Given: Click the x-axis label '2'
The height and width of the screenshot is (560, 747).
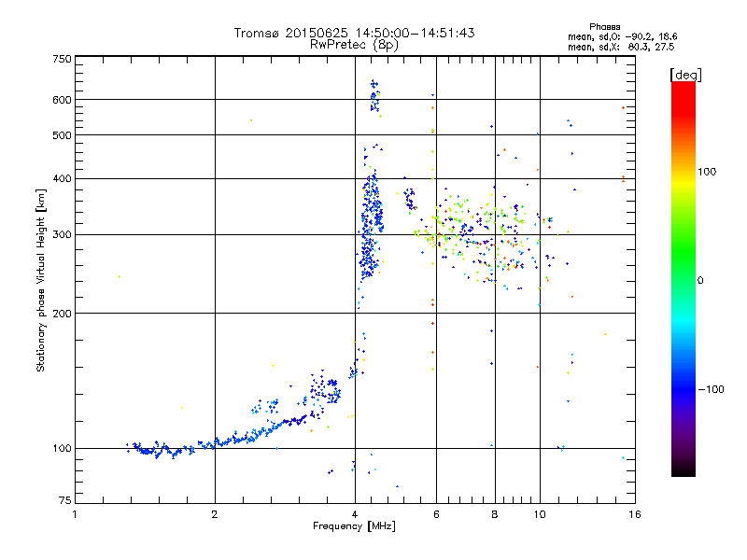Looking at the screenshot, I should click(x=215, y=514).
